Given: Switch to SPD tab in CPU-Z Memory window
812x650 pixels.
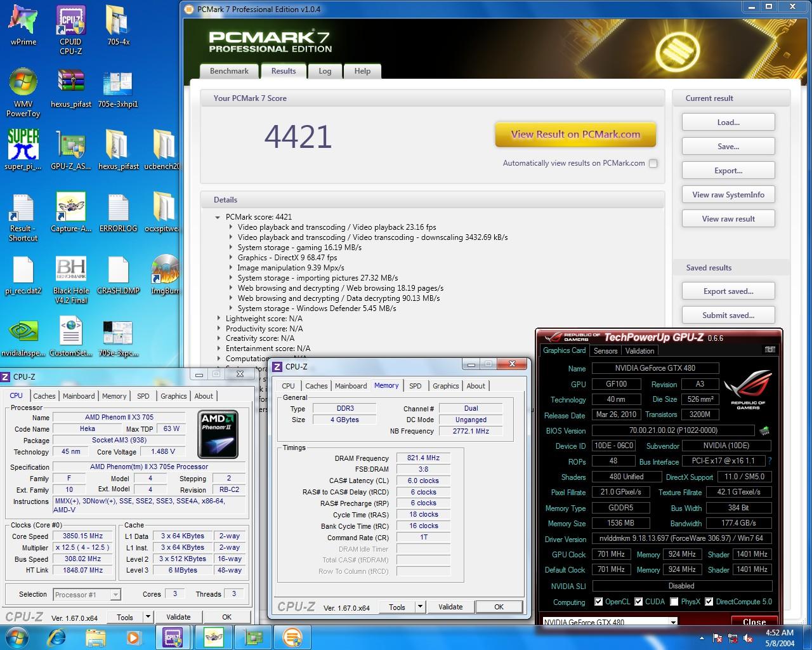Looking at the screenshot, I should [416, 386].
